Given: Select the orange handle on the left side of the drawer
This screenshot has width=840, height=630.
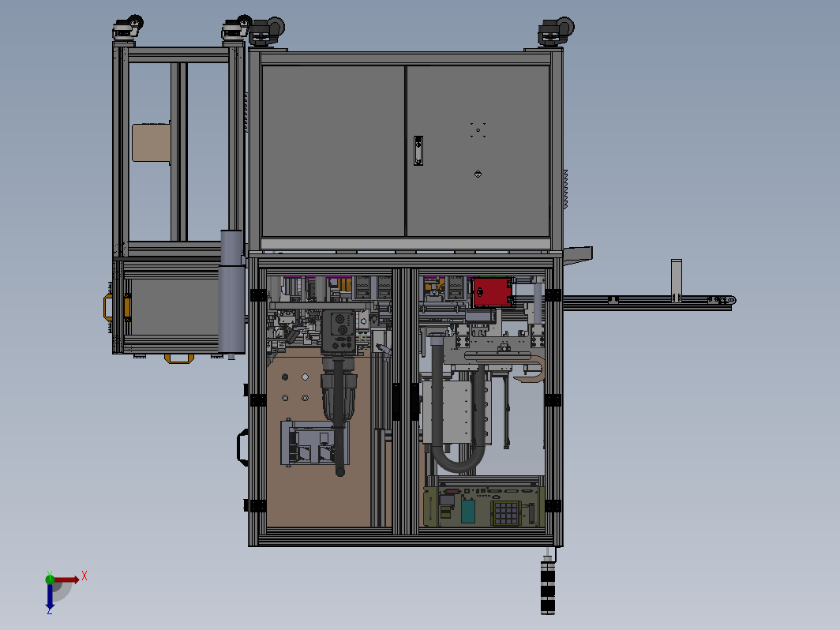Looking at the screenshot, I should [x=107, y=308].
